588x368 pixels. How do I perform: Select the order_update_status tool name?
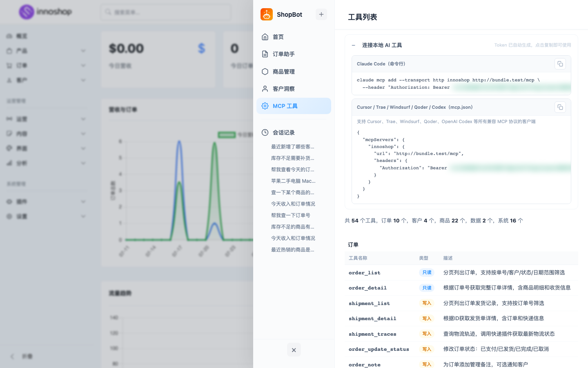point(379,349)
